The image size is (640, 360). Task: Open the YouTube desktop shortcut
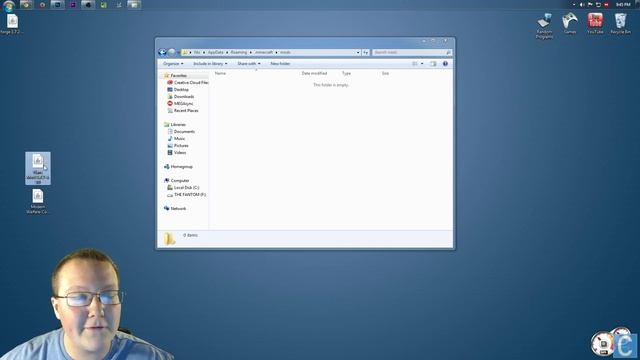click(x=595, y=23)
